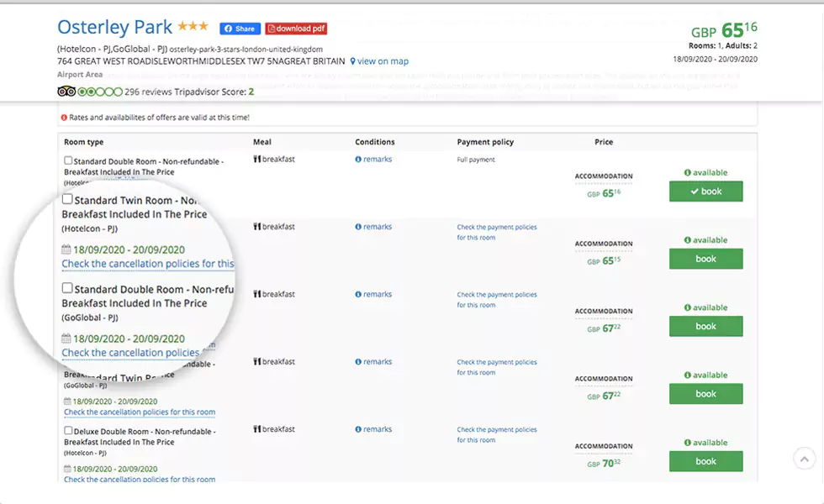
Task: Open remarks for the Deluxe Double Room
Action: tap(373, 429)
